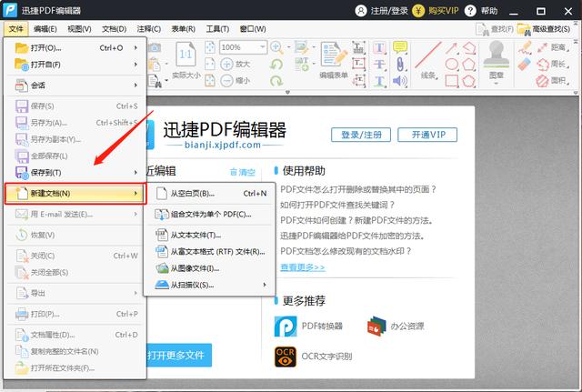Click the 放大 zoom in plus icon
The width and height of the screenshot is (582, 392).
pos(227,65)
